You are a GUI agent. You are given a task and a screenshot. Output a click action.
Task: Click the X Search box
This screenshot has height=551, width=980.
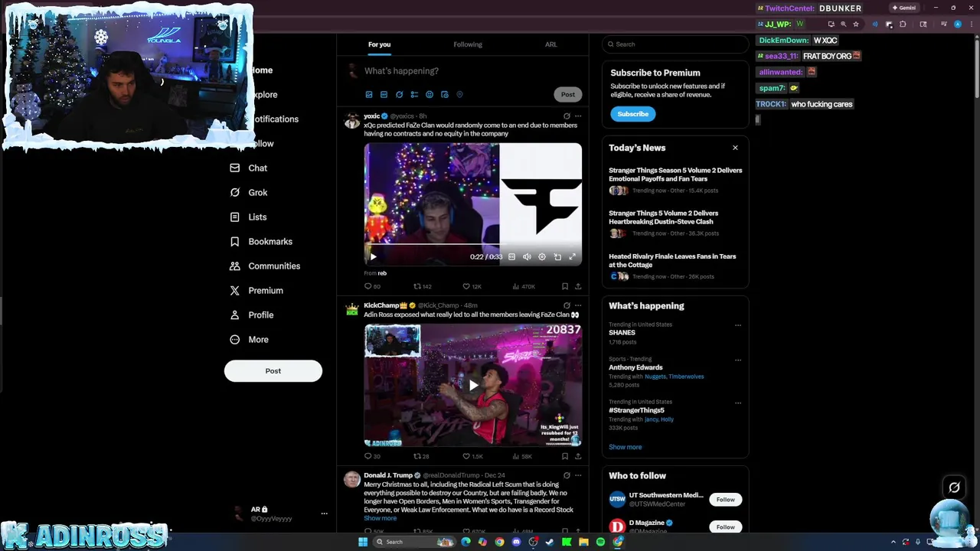pyautogui.click(x=675, y=44)
